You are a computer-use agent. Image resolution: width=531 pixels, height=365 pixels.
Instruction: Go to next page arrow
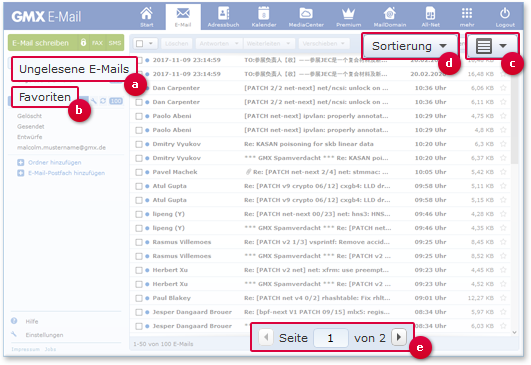click(x=399, y=337)
